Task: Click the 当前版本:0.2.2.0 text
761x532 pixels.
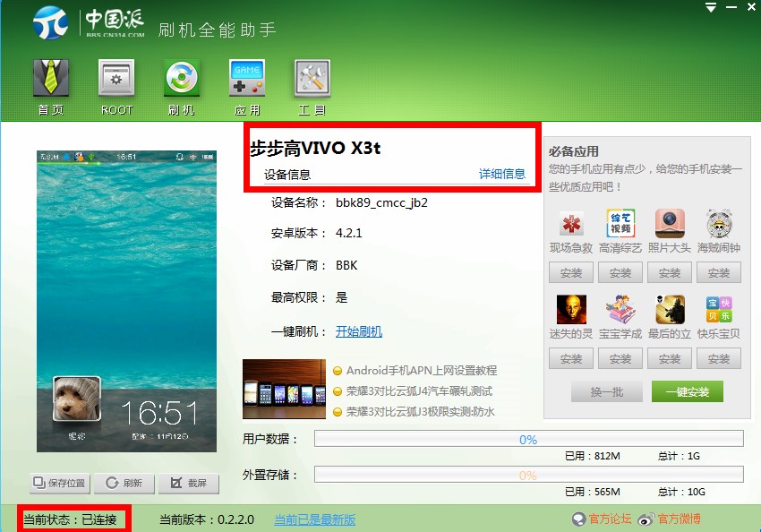Action: point(207,519)
